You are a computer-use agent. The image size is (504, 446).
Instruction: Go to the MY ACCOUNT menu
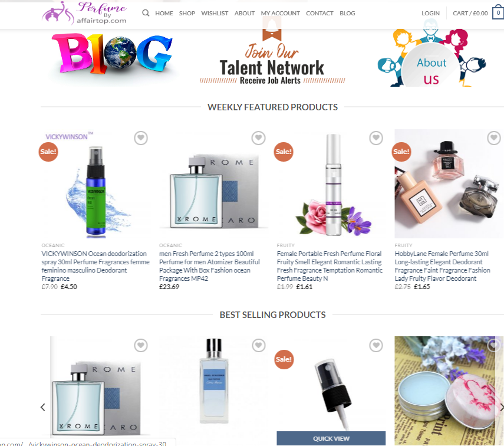click(280, 13)
